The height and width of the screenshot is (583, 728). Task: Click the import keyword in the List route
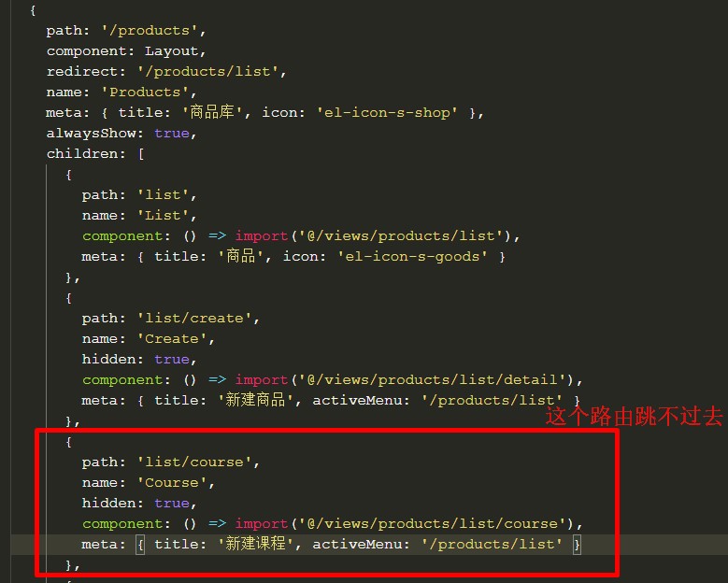pyautogui.click(x=262, y=236)
